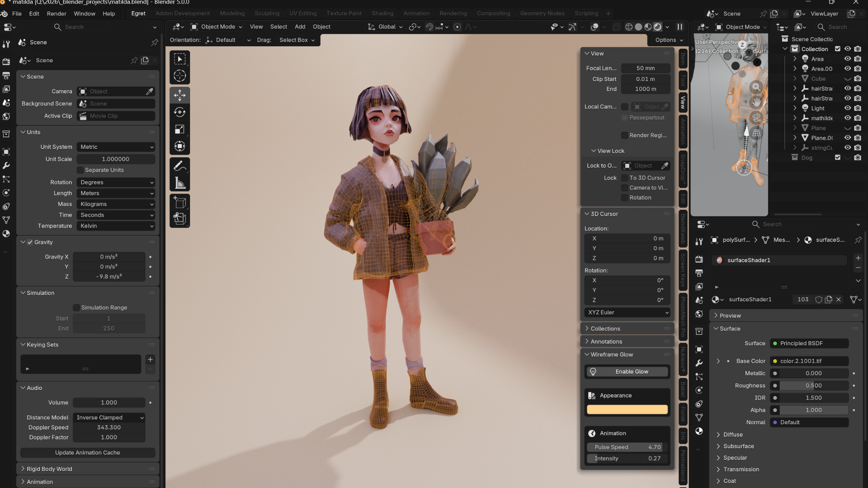
Task: Select the Annotate pencil tool
Action: 179,166
